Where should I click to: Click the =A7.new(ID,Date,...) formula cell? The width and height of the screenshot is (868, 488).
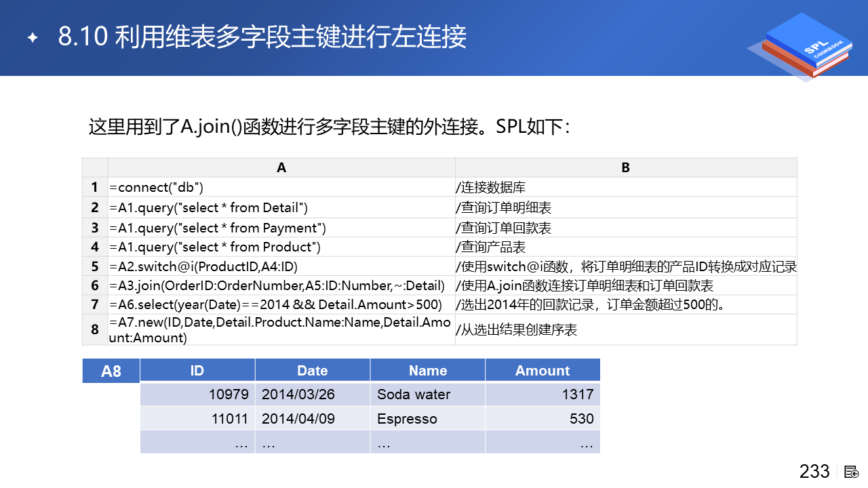[x=281, y=329]
